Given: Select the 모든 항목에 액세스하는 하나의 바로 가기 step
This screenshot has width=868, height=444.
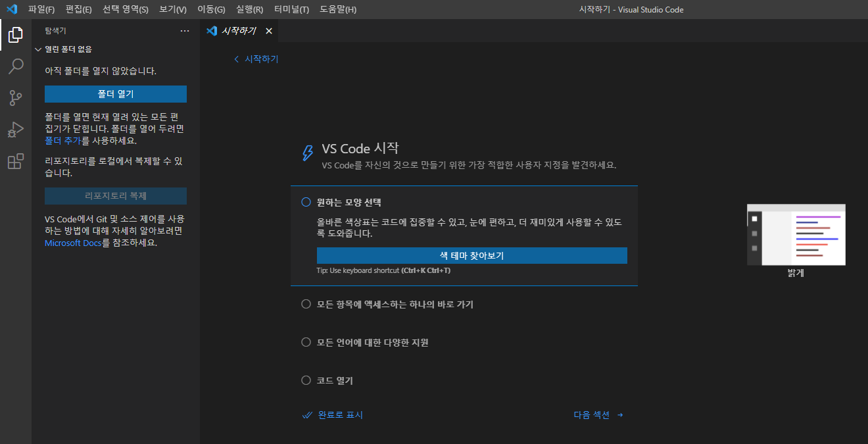Looking at the screenshot, I should (464, 305).
